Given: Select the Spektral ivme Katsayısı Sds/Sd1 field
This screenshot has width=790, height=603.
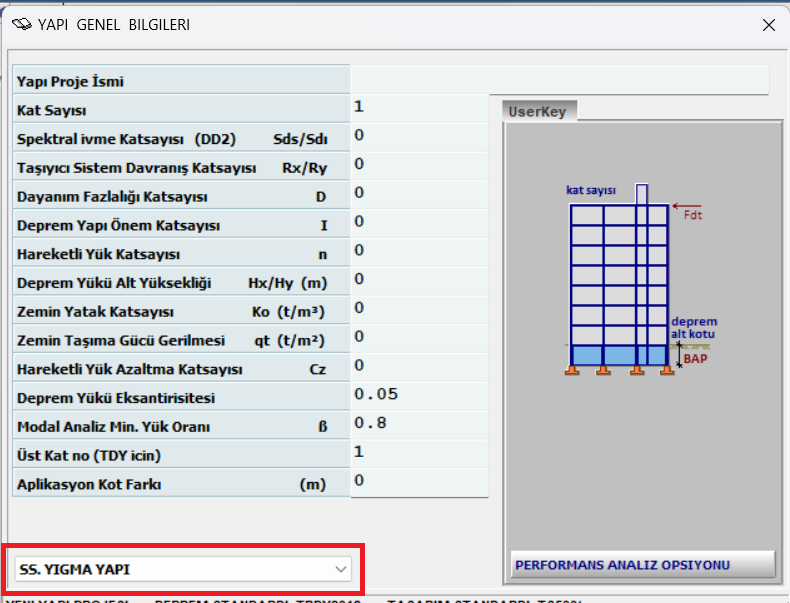Looking at the screenshot, I should pyautogui.click(x=419, y=137).
